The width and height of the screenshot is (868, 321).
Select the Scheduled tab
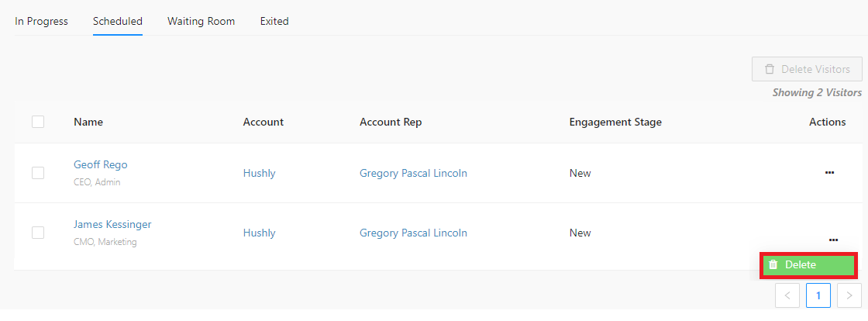pyautogui.click(x=117, y=22)
